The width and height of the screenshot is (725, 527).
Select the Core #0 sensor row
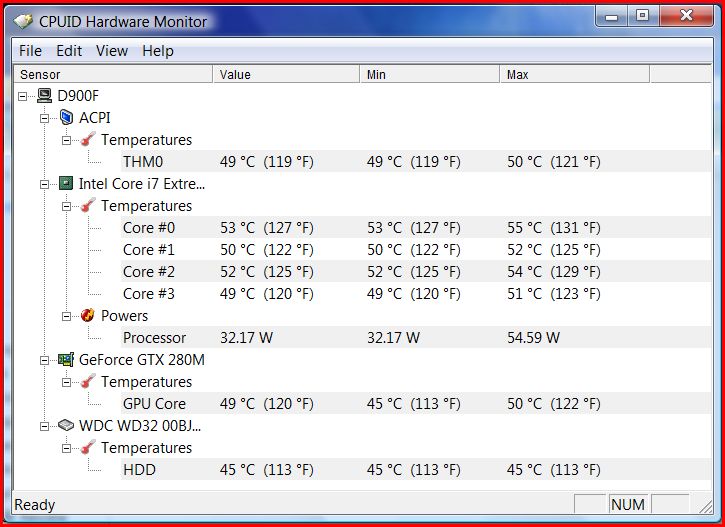tap(416, 227)
